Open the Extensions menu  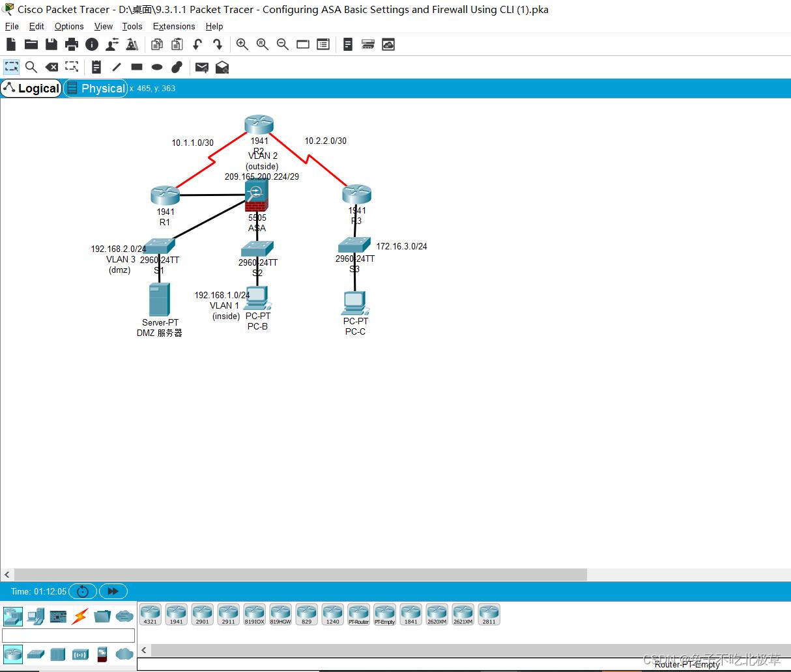pyautogui.click(x=174, y=26)
